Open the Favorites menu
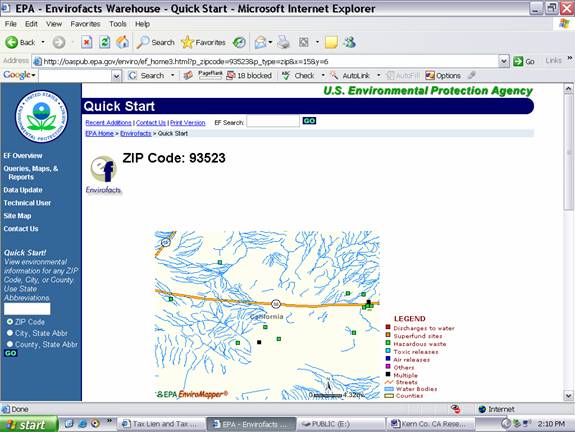Screen dimensions: 575x432 (85, 24)
